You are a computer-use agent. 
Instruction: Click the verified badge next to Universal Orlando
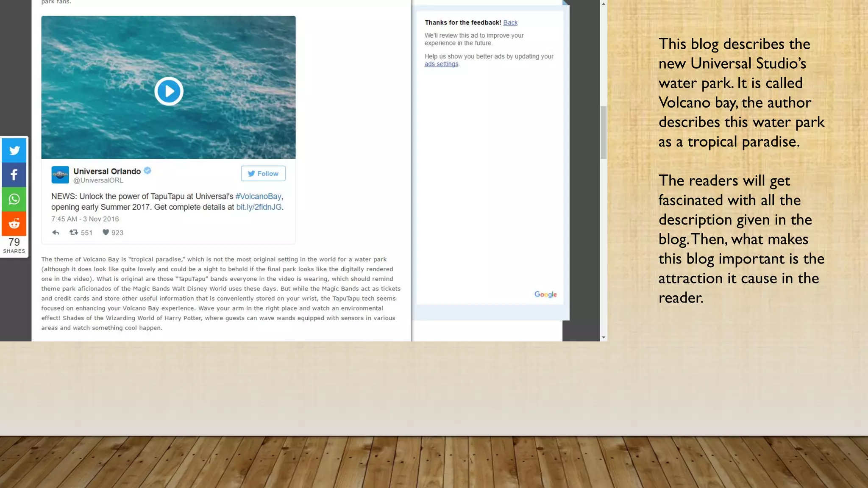click(x=147, y=170)
